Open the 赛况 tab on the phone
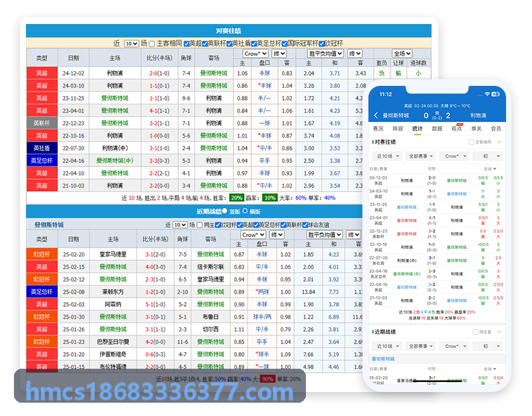The height and width of the screenshot is (416, 532). (378, 128)
